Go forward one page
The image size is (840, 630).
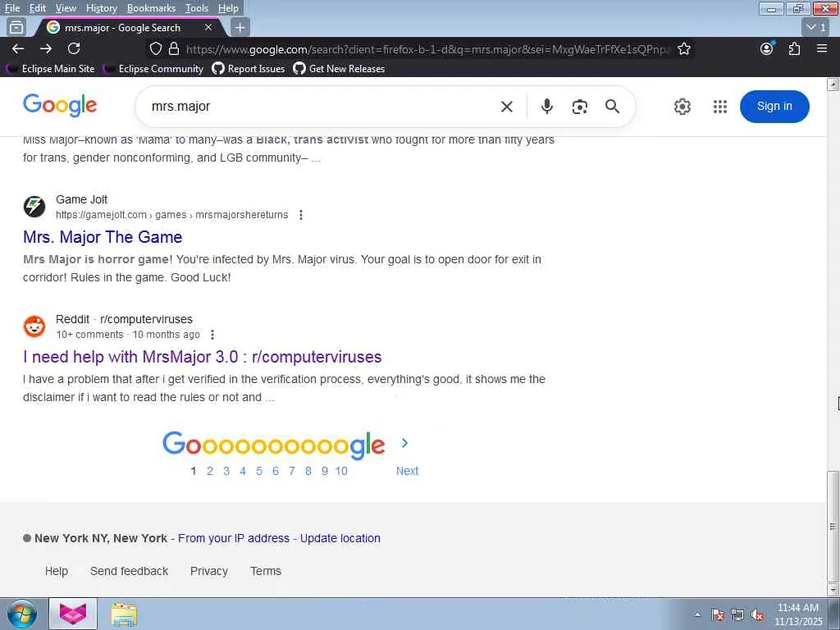pyautogui.click(x=46, y=48)
